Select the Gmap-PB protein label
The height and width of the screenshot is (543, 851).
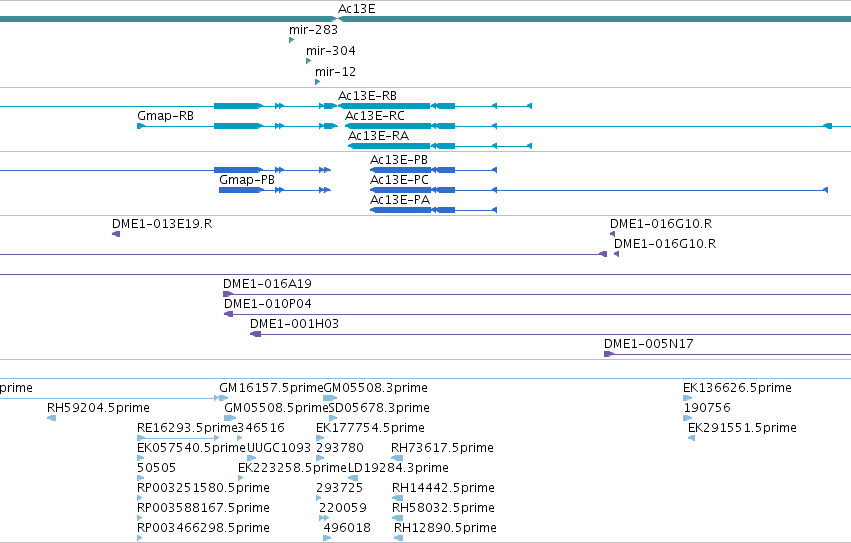pos(247,180)
